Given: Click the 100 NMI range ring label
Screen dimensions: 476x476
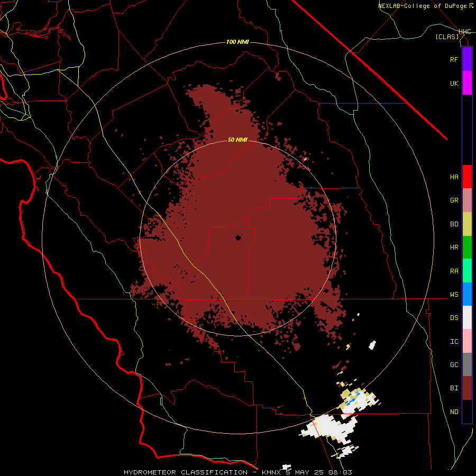Looking at the screenshot, I should (x=237, y=42).
